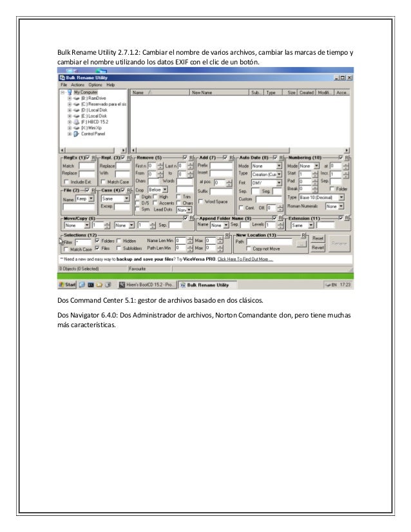The image size is (411, 532).
Task: Click into the Add Prefix input field
Action: tap(221, 166)
